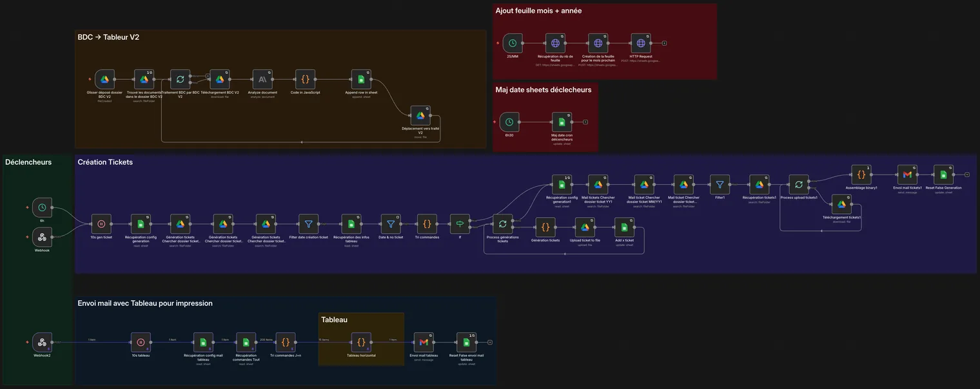The width and height of the screenshot is (980, 389).
Task: Select the Tableau sticky note title
Action: [334, 319]
